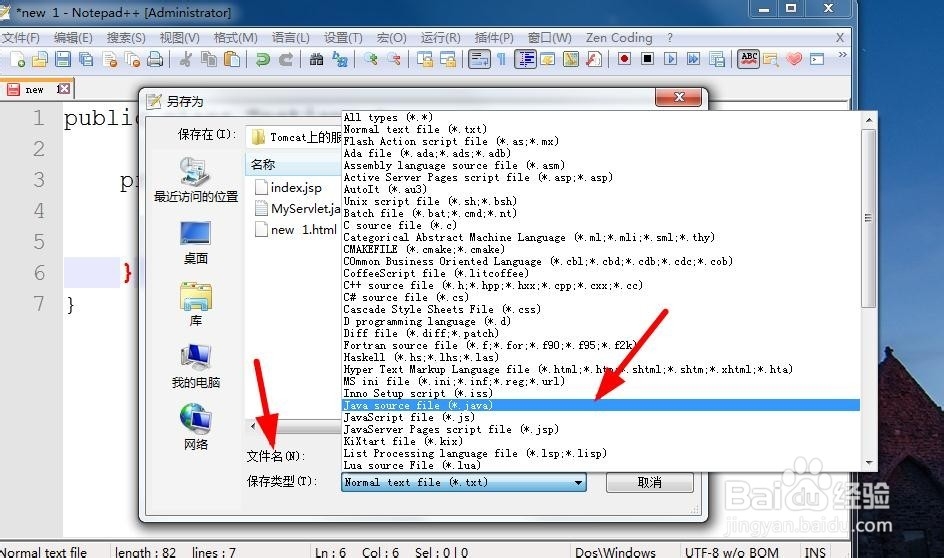Click the Print toolbar icon
The height and width of the screenshot is (558, 944).
(x=155, y=59)
